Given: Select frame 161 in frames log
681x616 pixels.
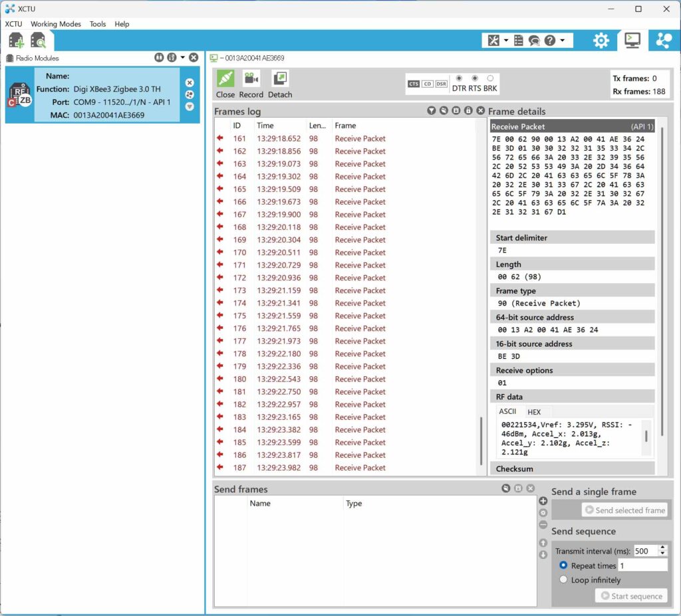Looking at the screenshot, I should [346, 138].
